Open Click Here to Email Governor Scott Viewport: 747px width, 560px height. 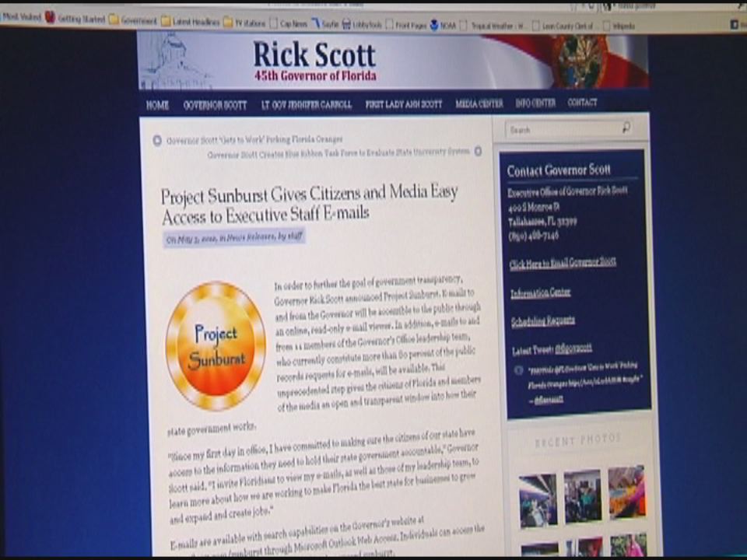point(563,263)
